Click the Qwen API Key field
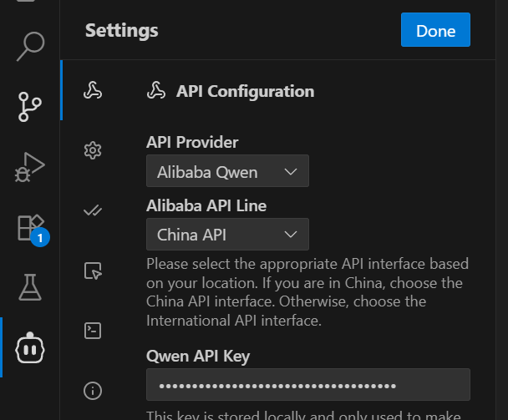This screenshot has width=508, height=420. pyautogui.click(x=308, y=385)
